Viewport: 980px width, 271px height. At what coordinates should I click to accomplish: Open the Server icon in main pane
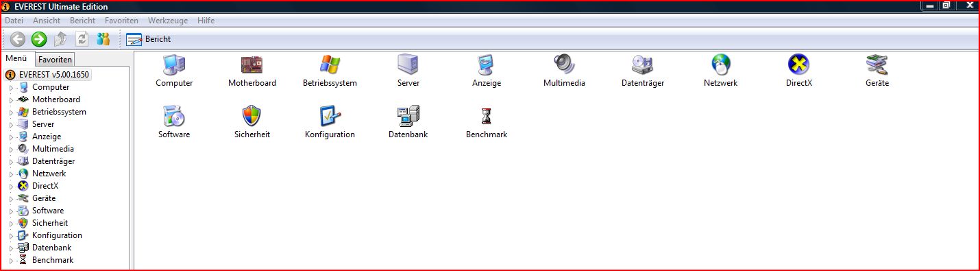pyautogui.click(x=408, y=64)
